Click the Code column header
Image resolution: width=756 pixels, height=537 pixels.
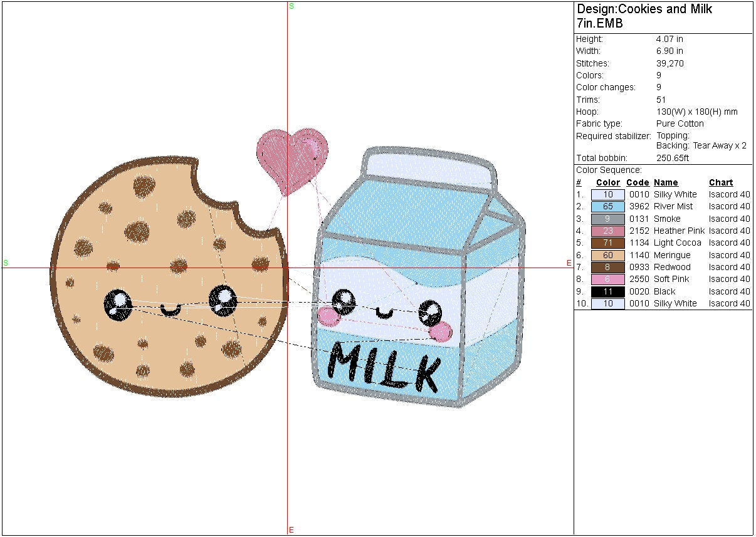[x=638, y=183]
